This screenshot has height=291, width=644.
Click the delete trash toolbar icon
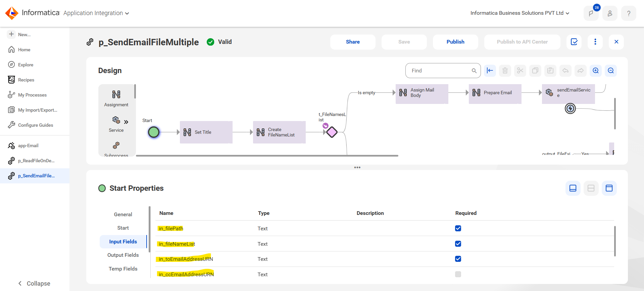pyautogui.click(x=505, y=70)
